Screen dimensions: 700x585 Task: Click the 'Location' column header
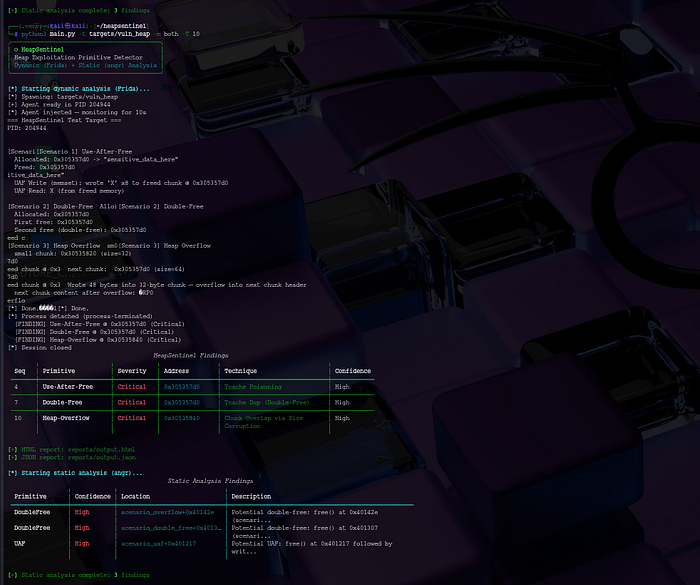[x=135, y=497]
